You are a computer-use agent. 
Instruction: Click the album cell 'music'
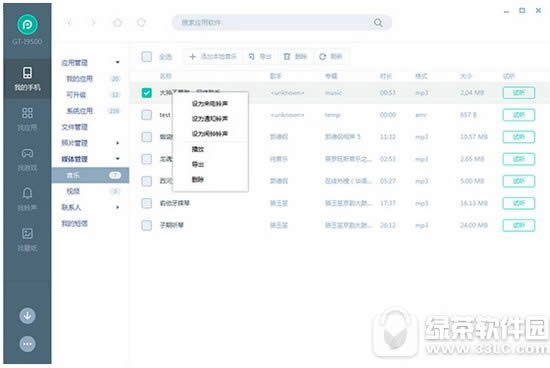(333, 93)
